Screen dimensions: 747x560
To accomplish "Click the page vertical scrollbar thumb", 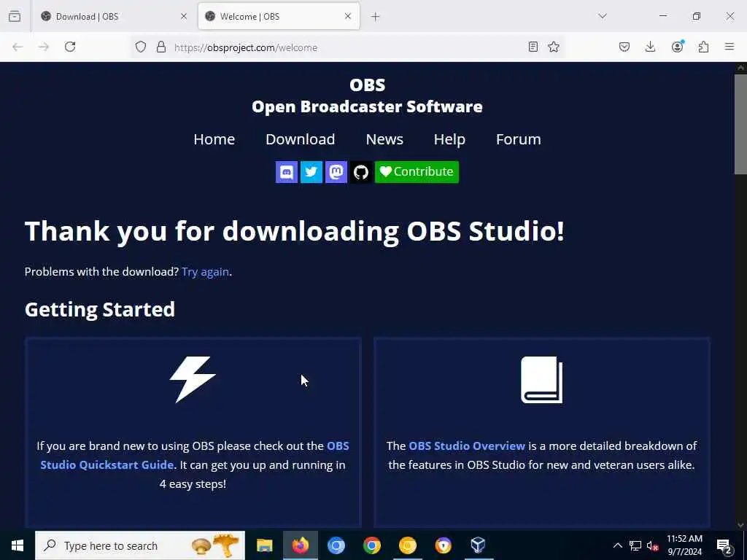I will coord(740,124).
